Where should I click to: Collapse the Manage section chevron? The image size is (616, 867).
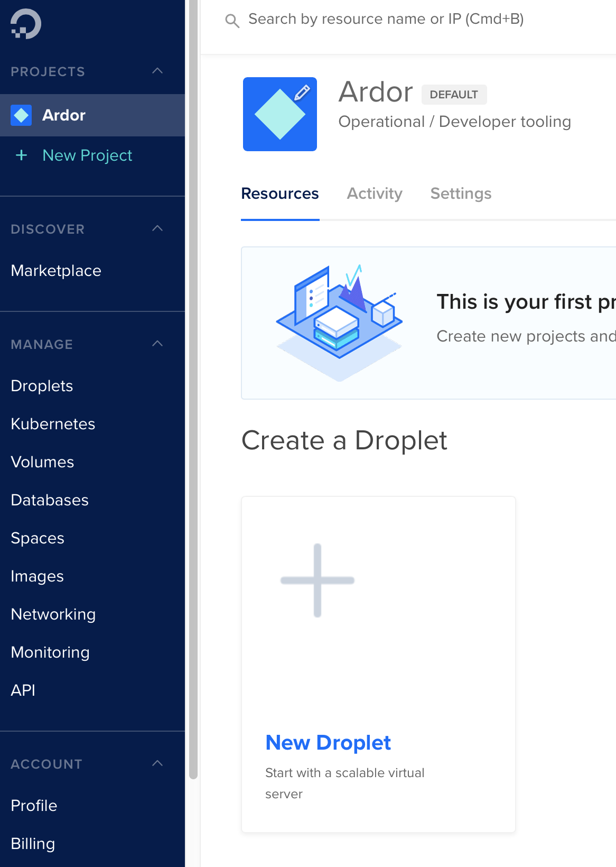[157, 344]
